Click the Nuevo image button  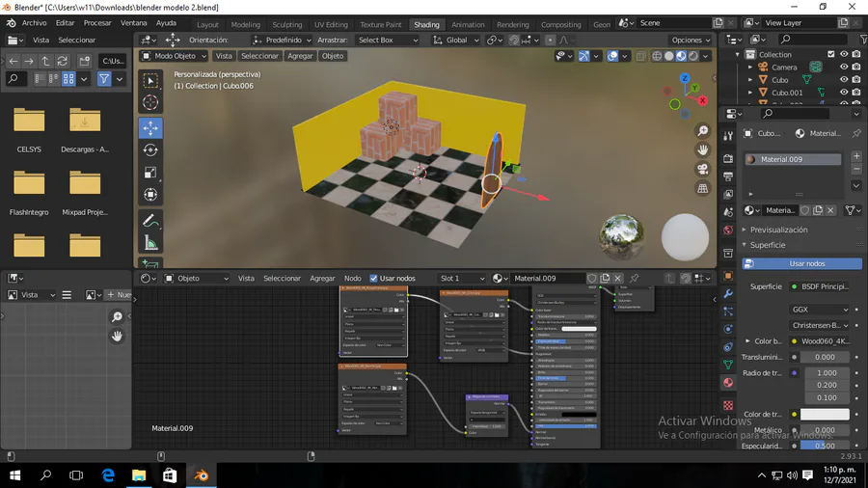point(118,295)
